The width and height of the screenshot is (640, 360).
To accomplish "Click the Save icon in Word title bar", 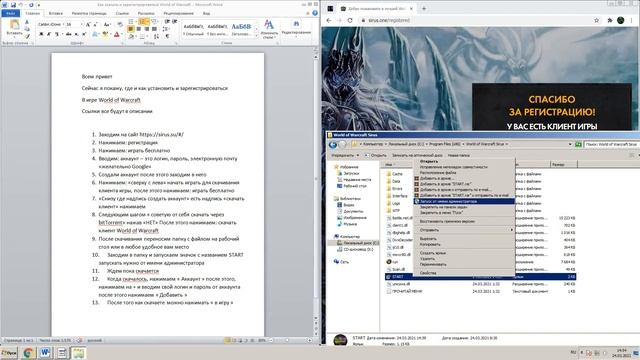I will coord(13,5).
